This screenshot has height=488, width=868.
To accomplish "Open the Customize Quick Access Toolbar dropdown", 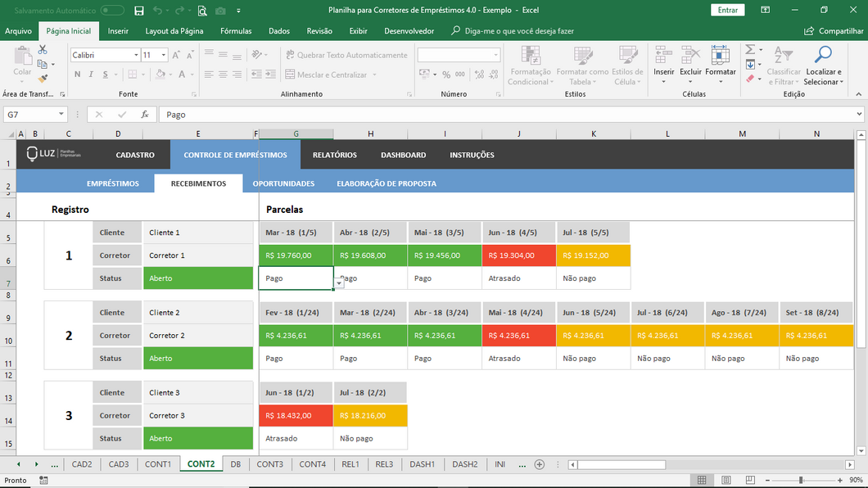I will tap(238, 11).
